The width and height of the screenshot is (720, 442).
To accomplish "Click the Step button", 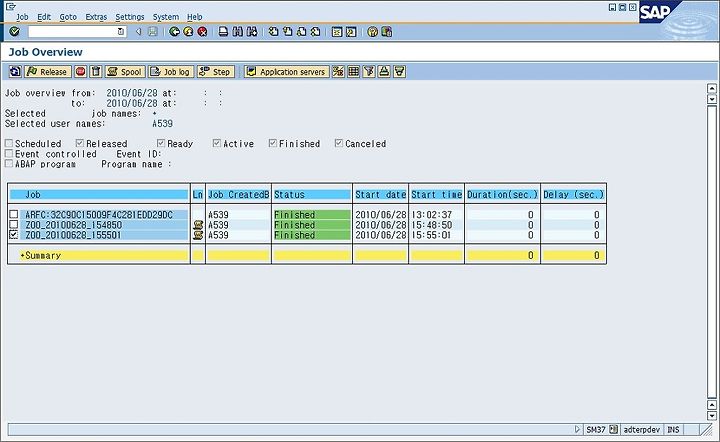I will pyautogui.click(x=215, y=72).
